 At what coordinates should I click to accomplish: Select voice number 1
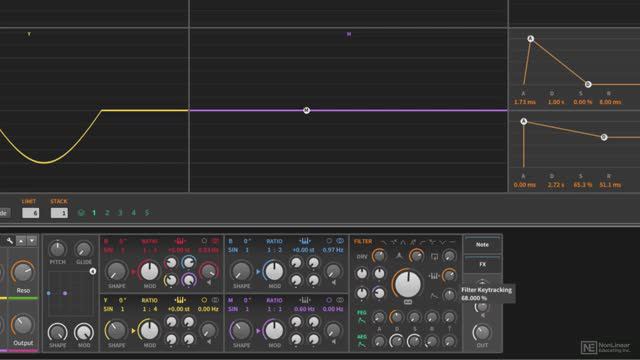point(94,213)
